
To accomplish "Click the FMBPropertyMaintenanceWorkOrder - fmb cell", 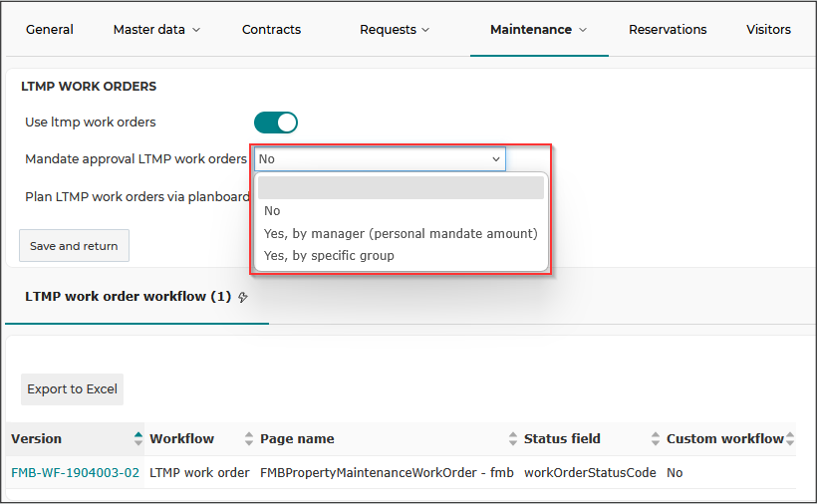I will point(387,473).
